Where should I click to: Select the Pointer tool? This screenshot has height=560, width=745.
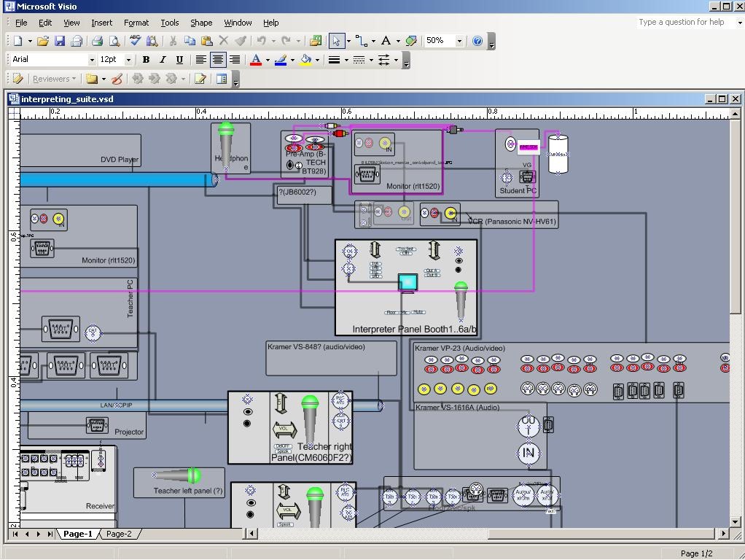[x=336, y=41]
